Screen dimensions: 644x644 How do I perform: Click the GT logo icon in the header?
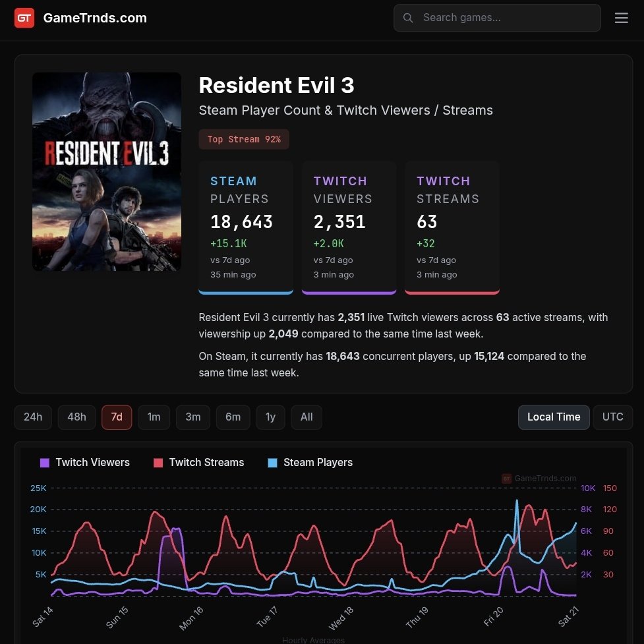24,18
